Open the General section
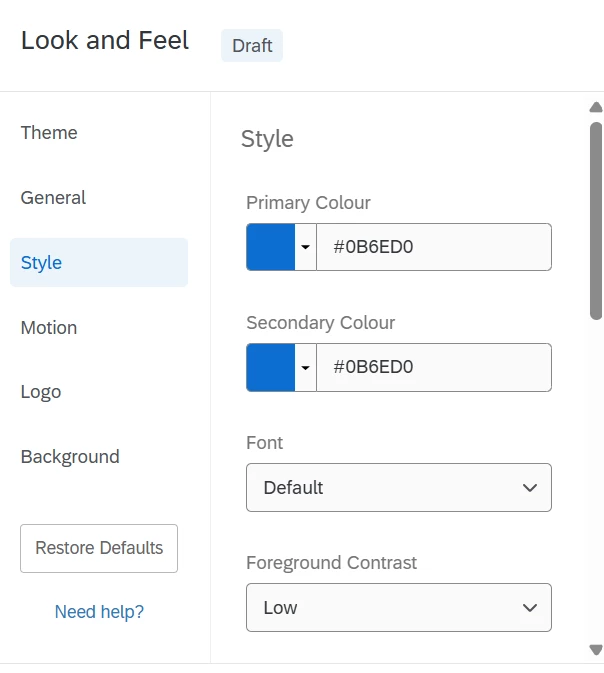604x673 pixels. 53,198
